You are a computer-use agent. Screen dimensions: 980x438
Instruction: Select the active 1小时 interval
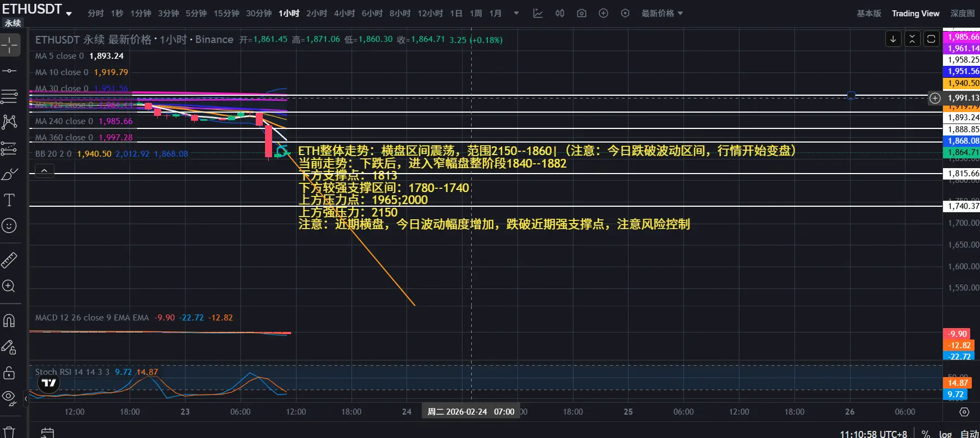tap(289, 13)
